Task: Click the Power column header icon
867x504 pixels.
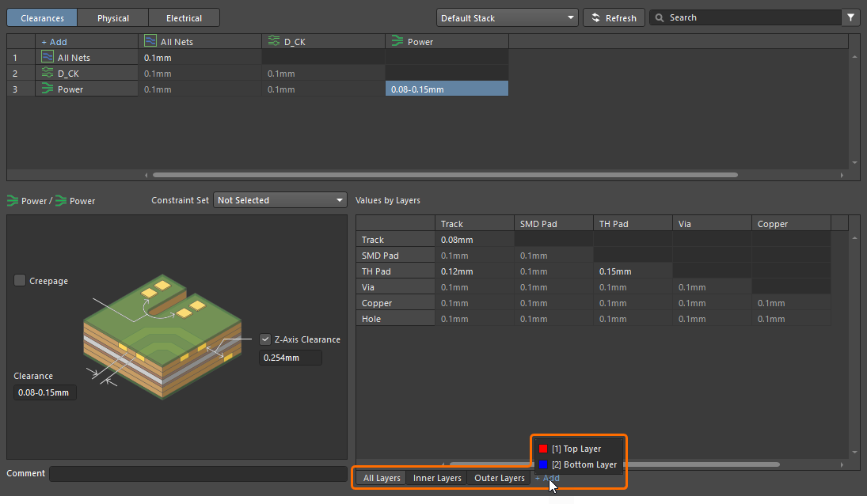Action: tap(397, 41)
